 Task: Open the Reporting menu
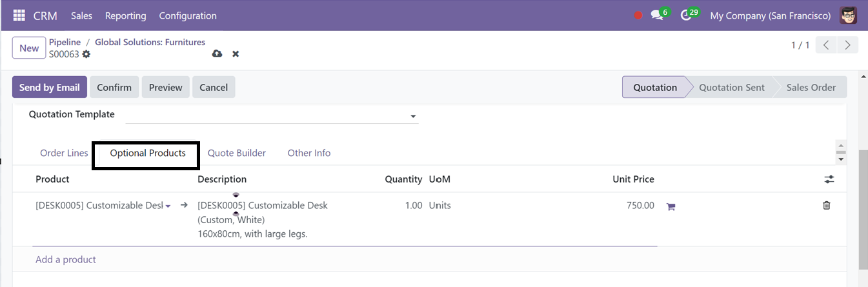click(x=126, y=15)
